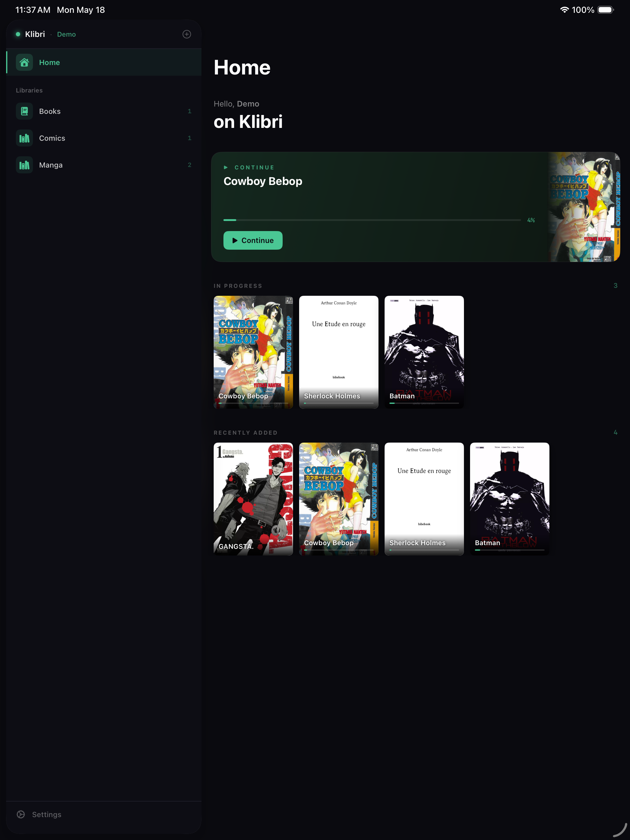Open the Comics library

point(104,138)
